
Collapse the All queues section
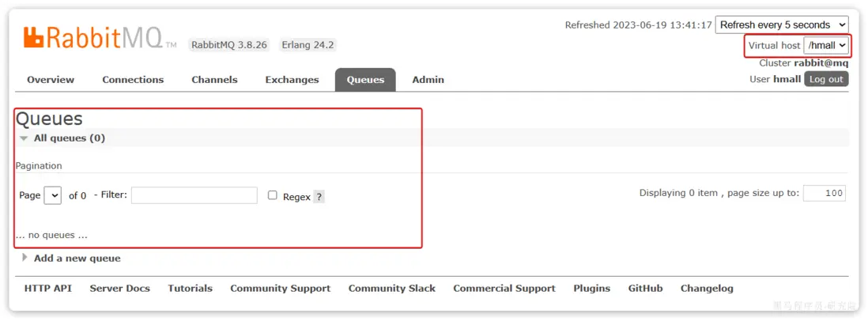[62, 138]
